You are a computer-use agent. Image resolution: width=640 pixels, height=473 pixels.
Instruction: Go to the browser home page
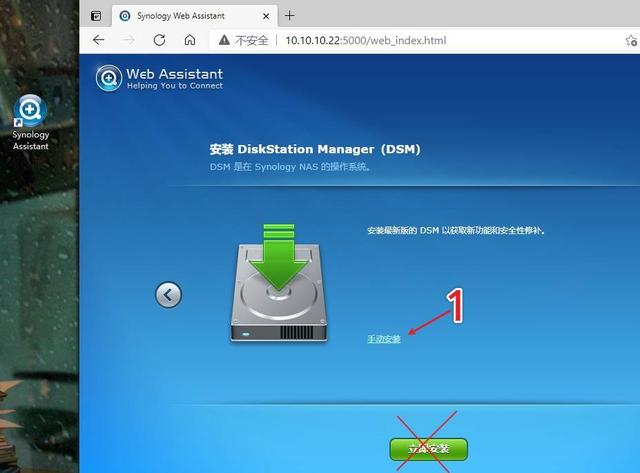pyautogui.click(x=190, y=40)
